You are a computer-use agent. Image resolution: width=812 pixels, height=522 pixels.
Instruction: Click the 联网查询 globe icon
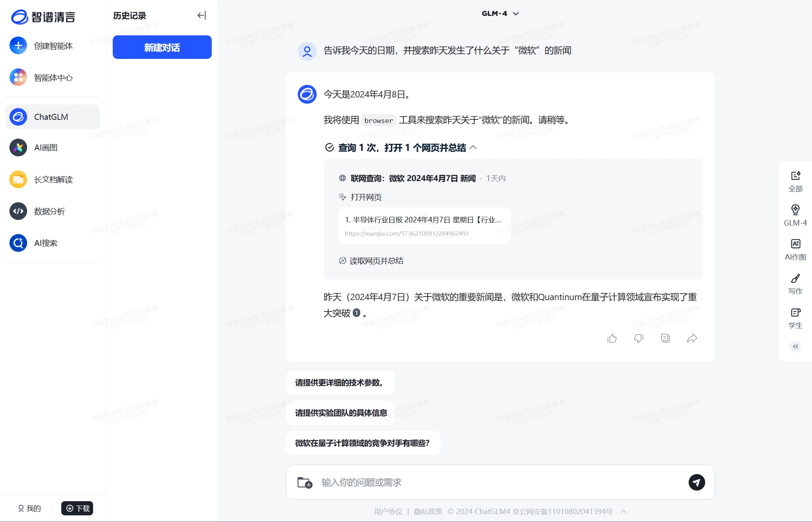343,178
